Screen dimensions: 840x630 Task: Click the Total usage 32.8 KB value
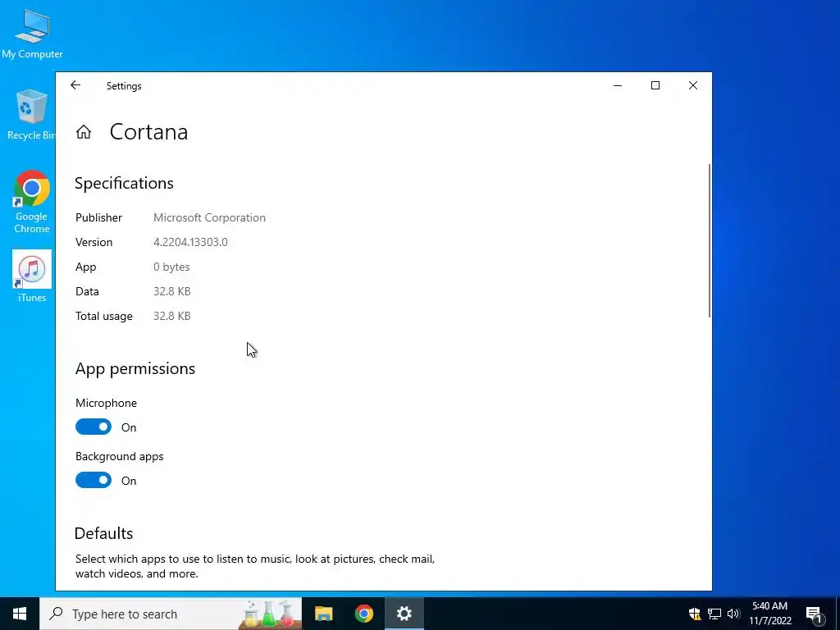(x=172, y=316)
